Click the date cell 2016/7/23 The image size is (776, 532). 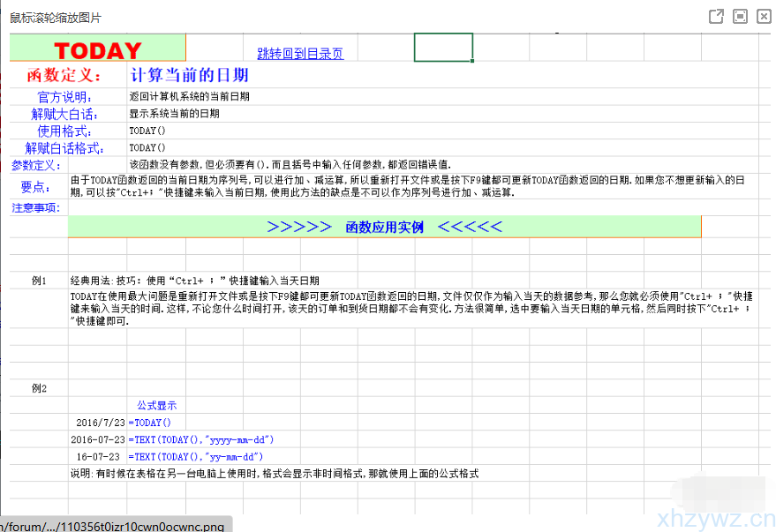click(x=98, y=423)
